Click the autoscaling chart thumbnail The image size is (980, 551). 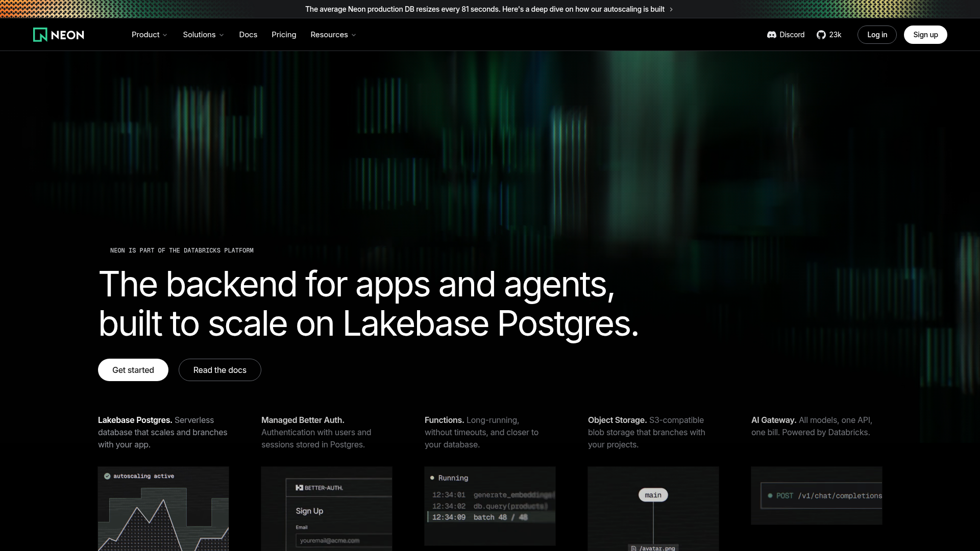[163, 509]
